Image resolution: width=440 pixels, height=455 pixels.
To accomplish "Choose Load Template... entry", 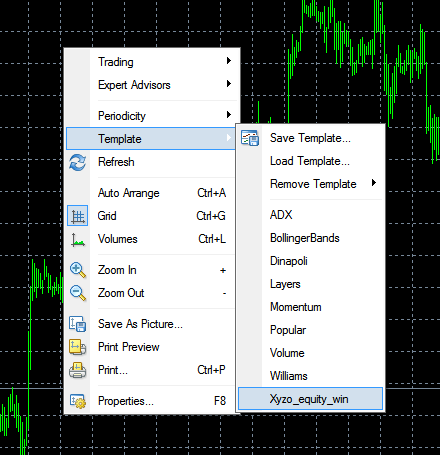I will click(x=310, y=161).
